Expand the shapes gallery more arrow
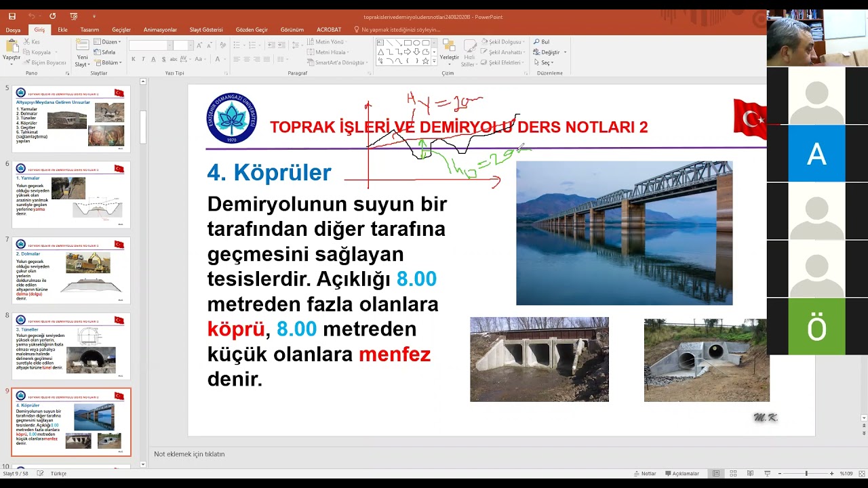 click(x=434, y=61)
